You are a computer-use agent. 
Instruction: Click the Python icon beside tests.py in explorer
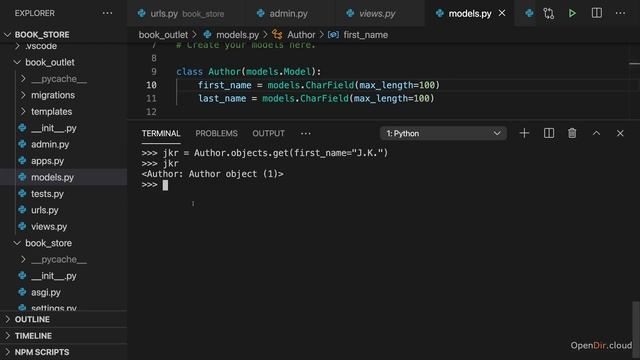click(22, 193)
